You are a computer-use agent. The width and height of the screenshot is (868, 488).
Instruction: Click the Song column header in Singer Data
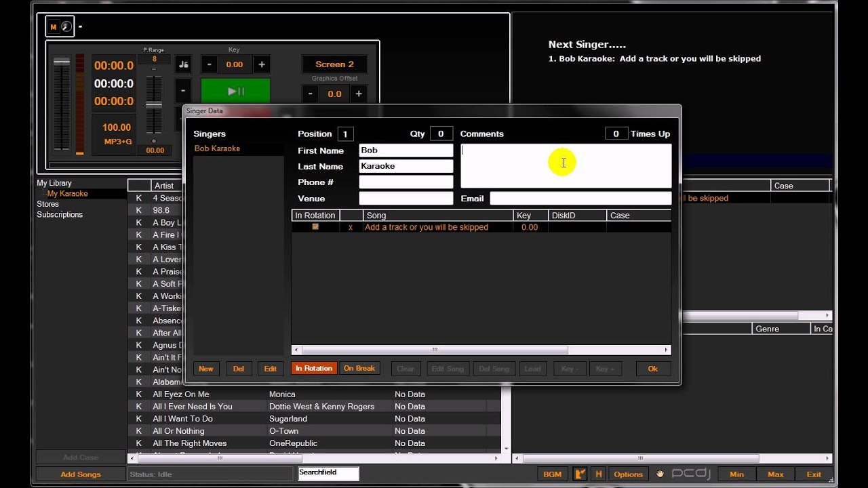(438, 216)
